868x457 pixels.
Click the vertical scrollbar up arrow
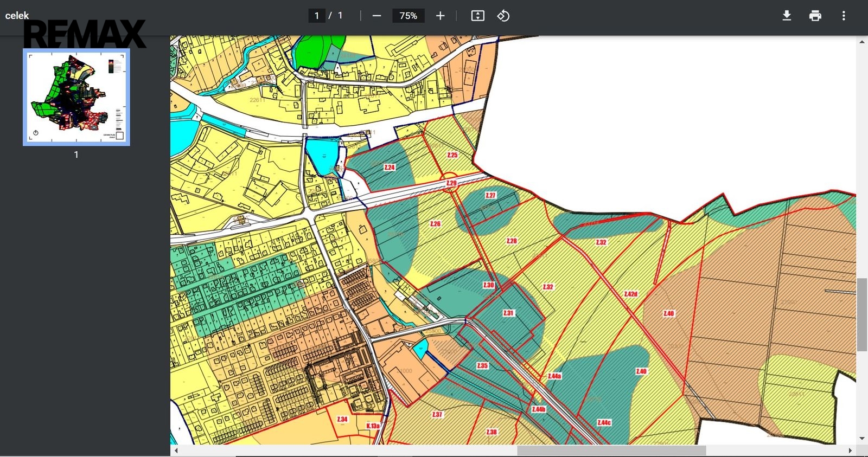(861, 42)
